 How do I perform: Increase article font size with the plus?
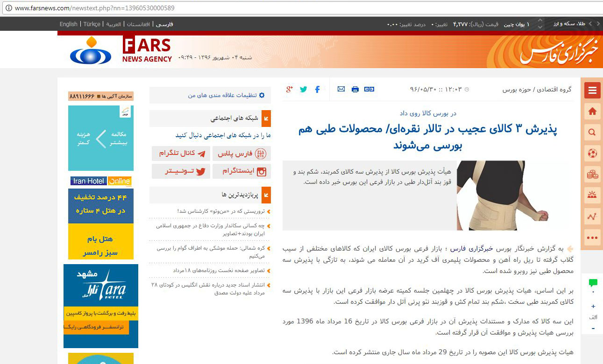[593, 306]
